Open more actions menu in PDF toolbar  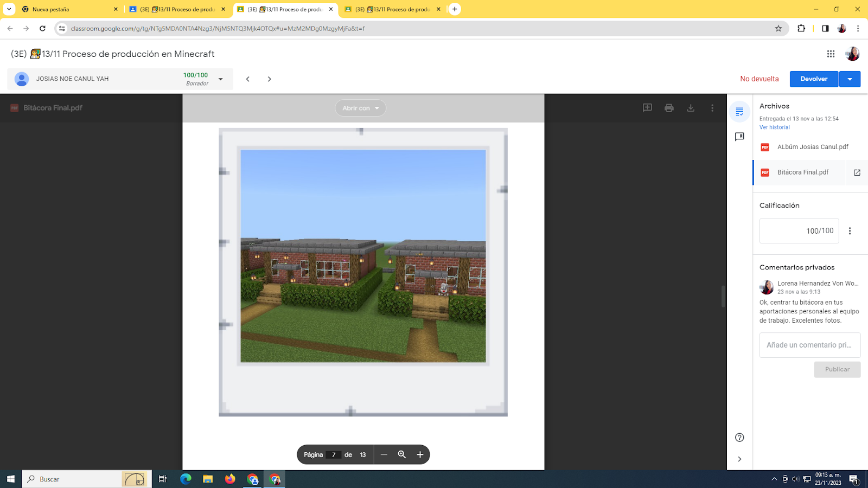pyautogui.click(x=712, y=108)
